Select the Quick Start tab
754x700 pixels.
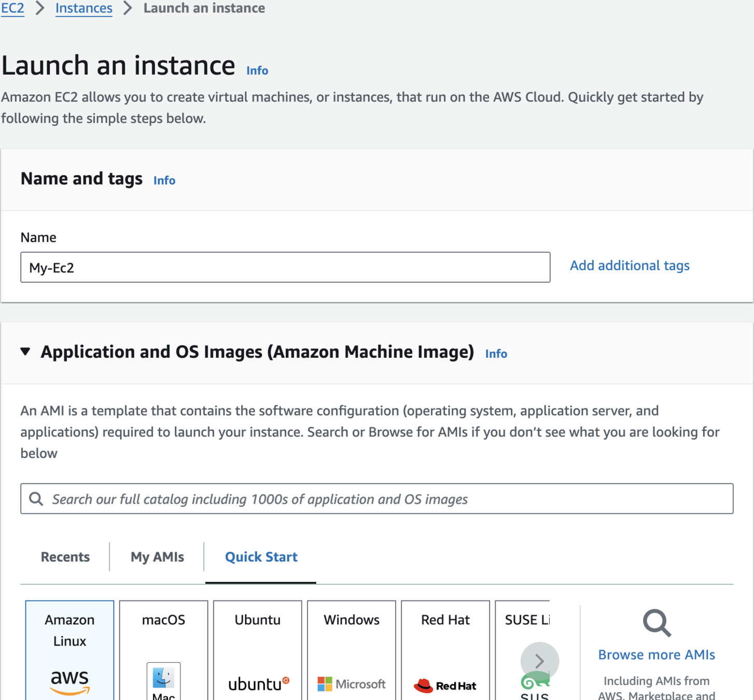[261, 557]
